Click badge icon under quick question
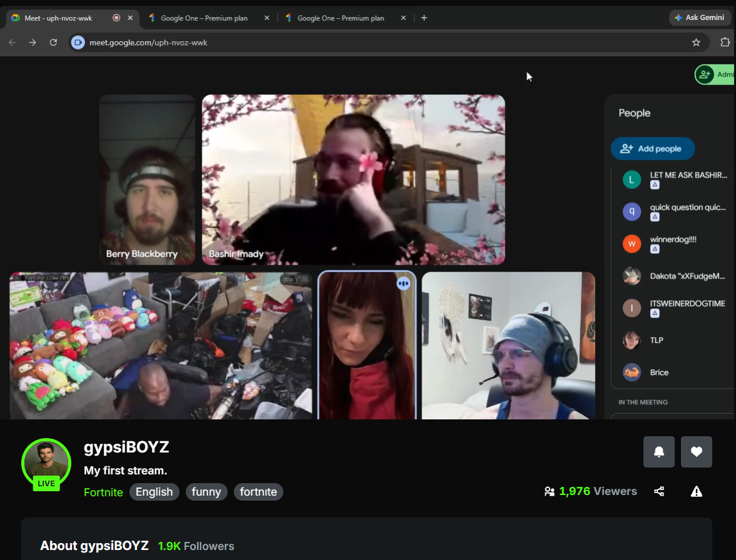Viewport: 736px width, 560px height. tap(655, 217)
